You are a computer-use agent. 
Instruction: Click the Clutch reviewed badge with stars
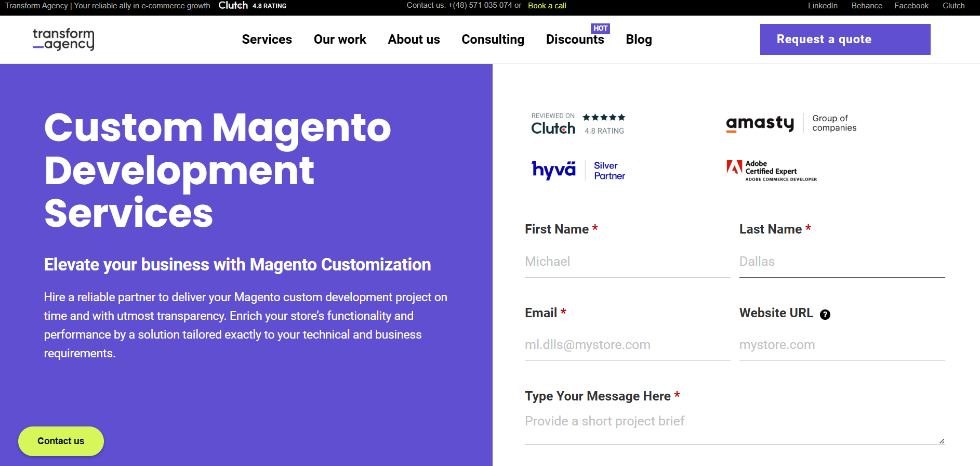click(578, 124)
